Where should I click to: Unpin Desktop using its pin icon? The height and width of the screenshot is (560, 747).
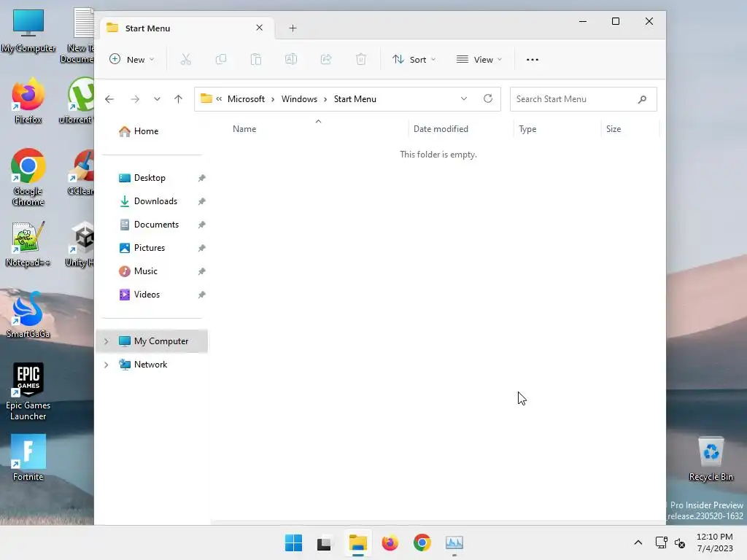click(x=201, y=178)
